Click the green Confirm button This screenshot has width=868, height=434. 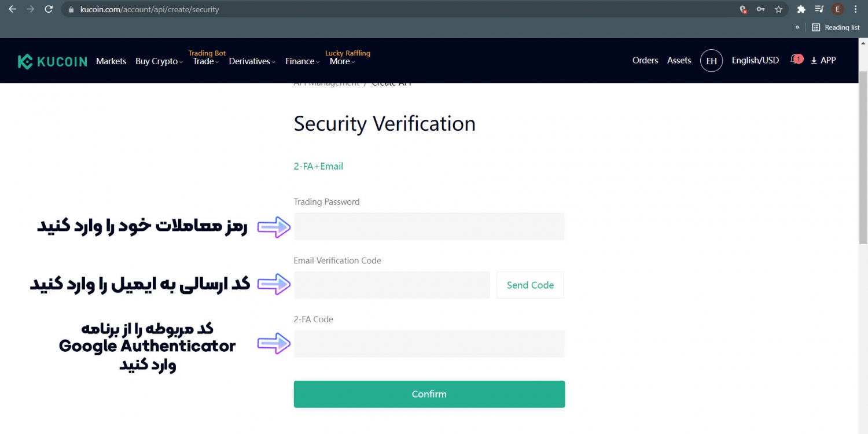click(429, 394)
